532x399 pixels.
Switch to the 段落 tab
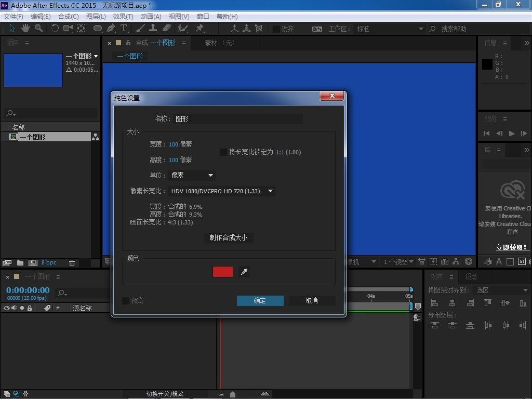pyautogui.click(x=471, y=277)
